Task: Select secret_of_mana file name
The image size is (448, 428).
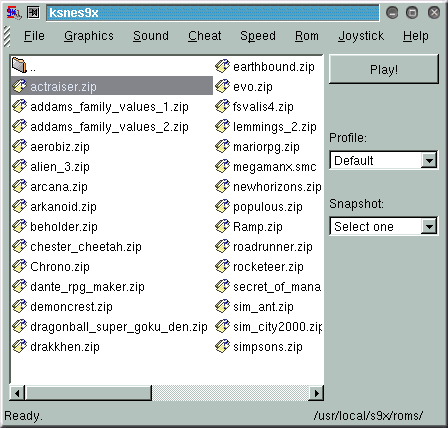Action: [x=277, y=287]
